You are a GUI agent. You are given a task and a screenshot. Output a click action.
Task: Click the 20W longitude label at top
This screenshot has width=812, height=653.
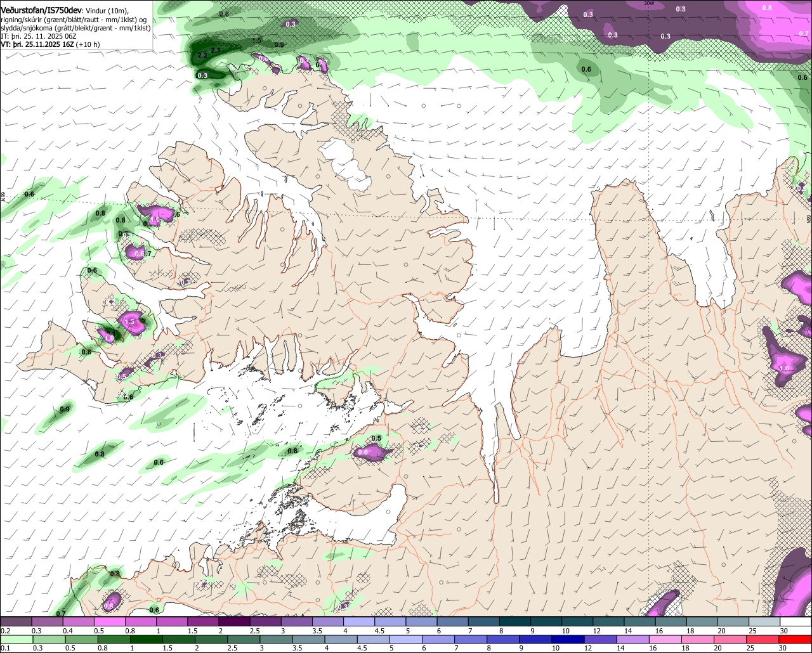coord(648,3)
